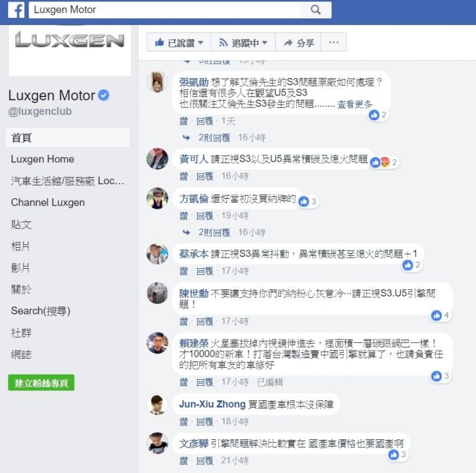The width and height of the screenshot is (476, 473).
Task: Toggle 讚 on 賴建榮's comment
Action: 183,382
